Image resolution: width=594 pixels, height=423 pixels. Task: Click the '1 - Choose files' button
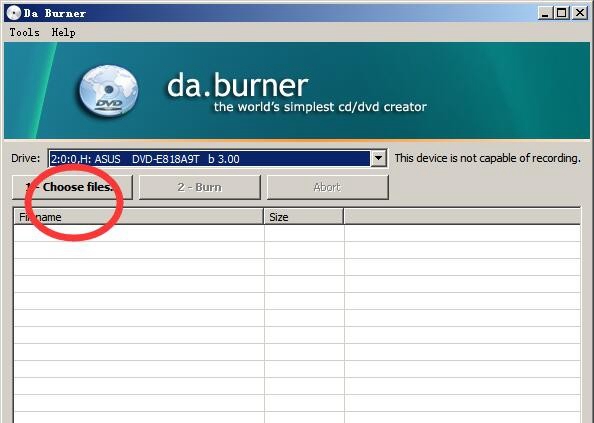click(72, 187)
